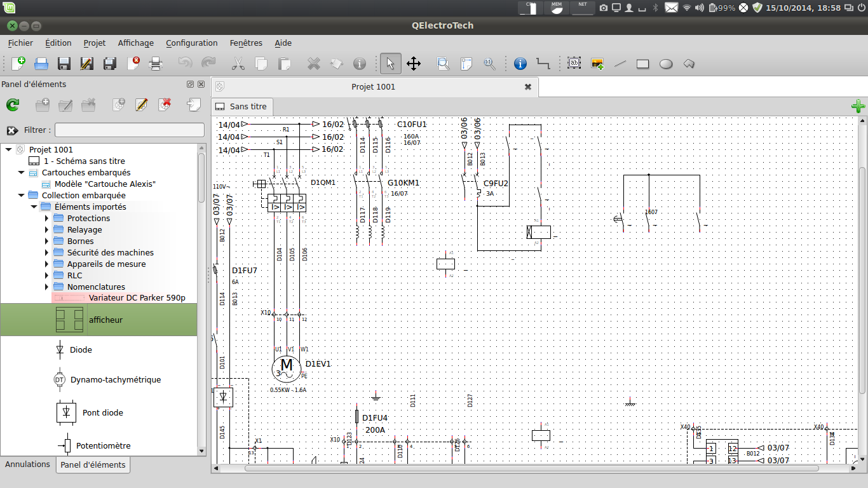Screen dimensions: 868x488
Task: Select the add text field tool
Action: tap(574, 64)
